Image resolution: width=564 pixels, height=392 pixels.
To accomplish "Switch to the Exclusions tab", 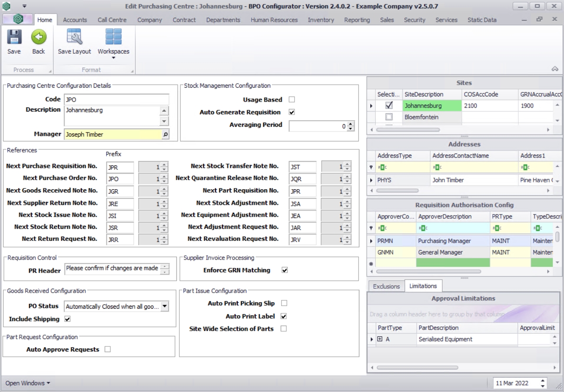I will coord(386,286).
